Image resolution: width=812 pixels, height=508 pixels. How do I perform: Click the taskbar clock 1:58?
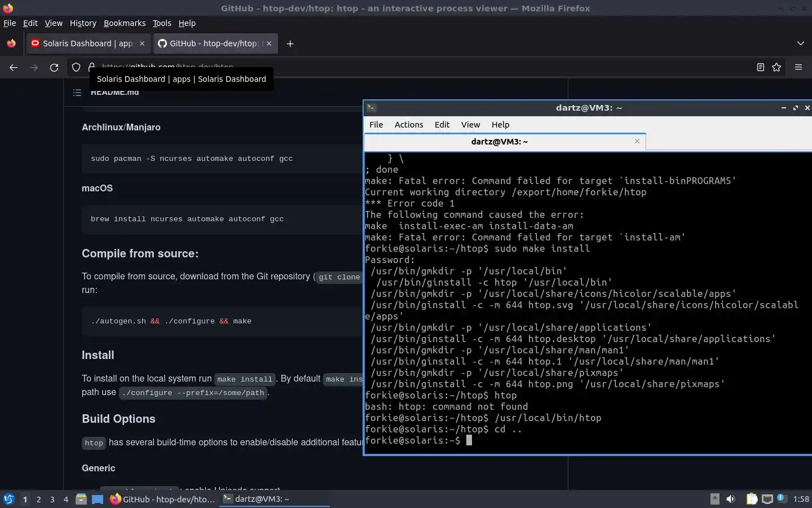801,499
